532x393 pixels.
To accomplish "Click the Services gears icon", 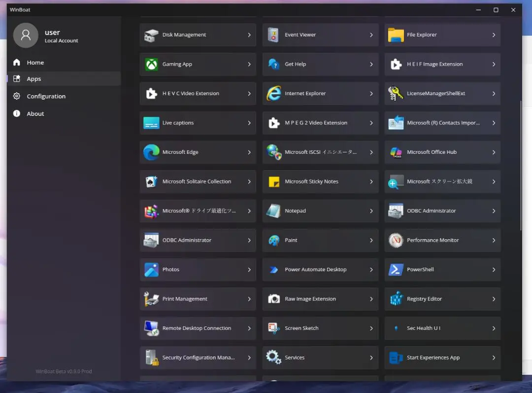I will click(273, 357).
